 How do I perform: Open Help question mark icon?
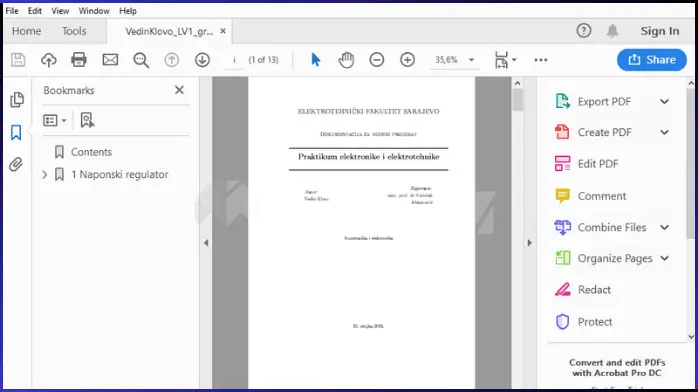pyautogui.click(x=584, y=31)
